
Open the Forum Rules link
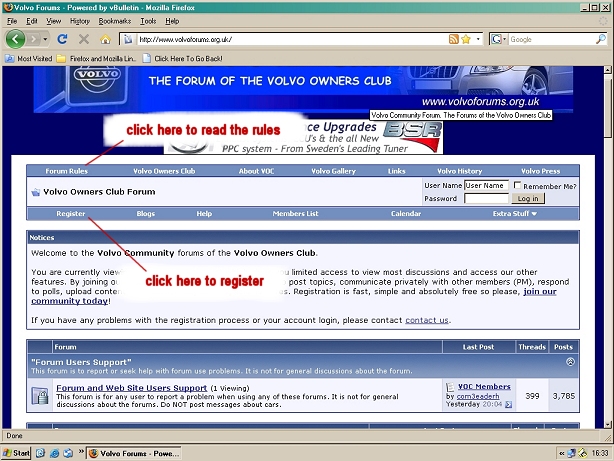67,171
